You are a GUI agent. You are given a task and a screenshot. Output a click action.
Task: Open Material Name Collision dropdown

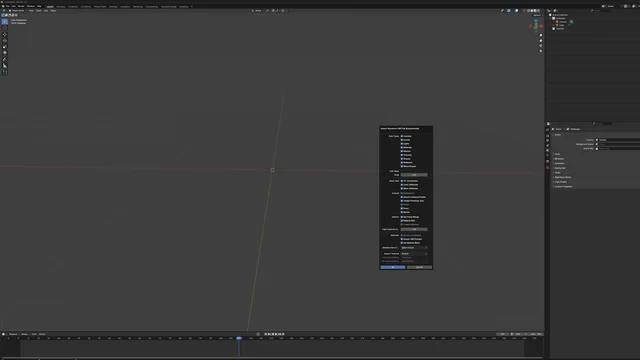(x=414, y=248)
